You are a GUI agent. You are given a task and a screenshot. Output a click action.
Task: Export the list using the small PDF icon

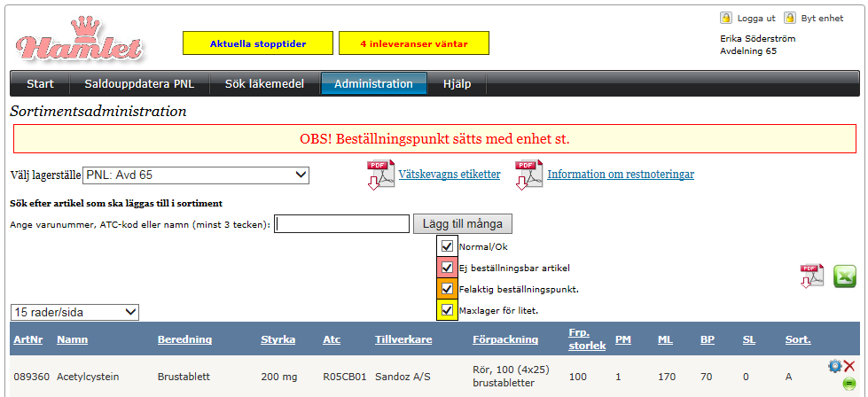811,276
